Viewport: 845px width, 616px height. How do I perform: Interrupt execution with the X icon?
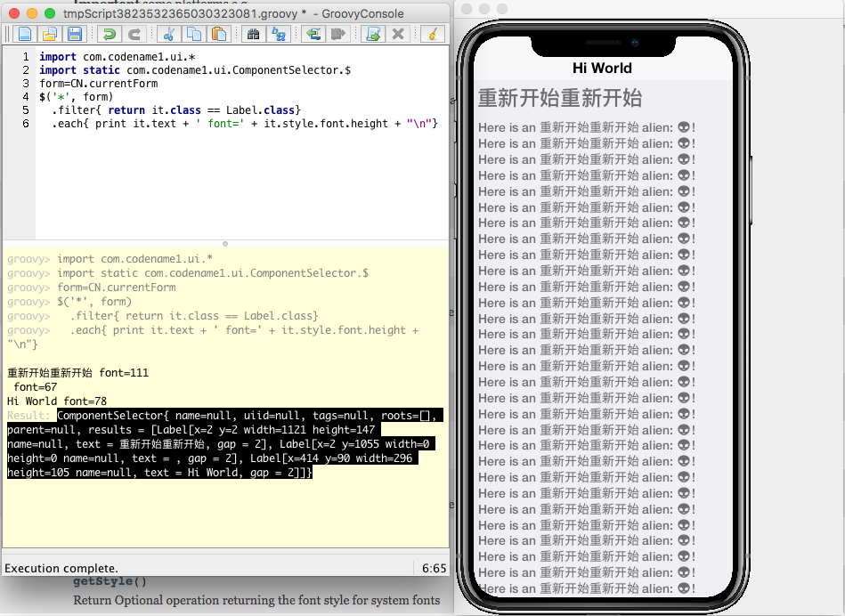pyautogui.click(x=398, y=35)
